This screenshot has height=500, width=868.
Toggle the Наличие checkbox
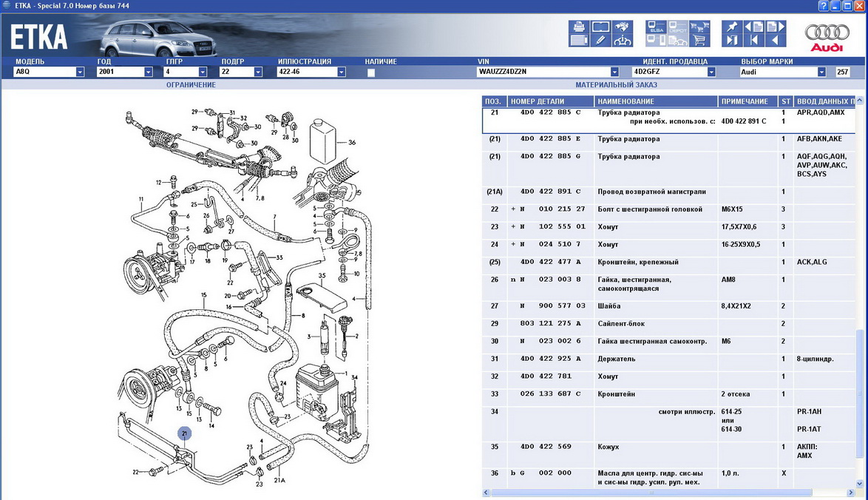[x=371, y=72]
